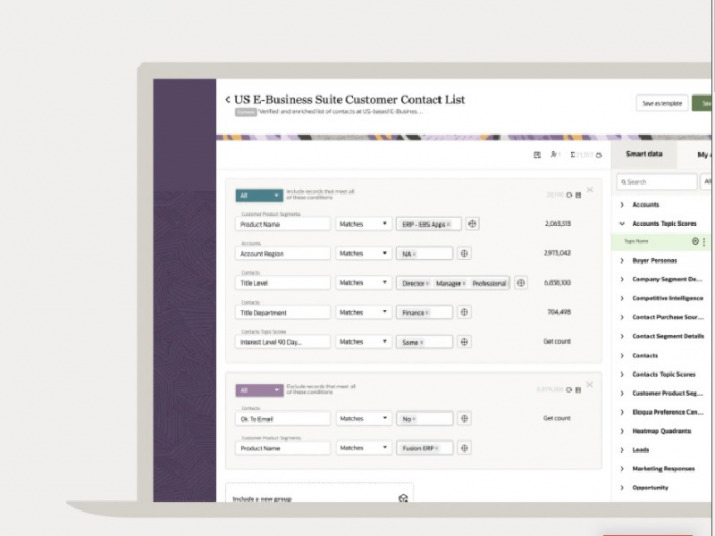Expand the Buyer Personas category
This screenshot has width=715, height=536.
pyautogui.click(x=622, y=260)
